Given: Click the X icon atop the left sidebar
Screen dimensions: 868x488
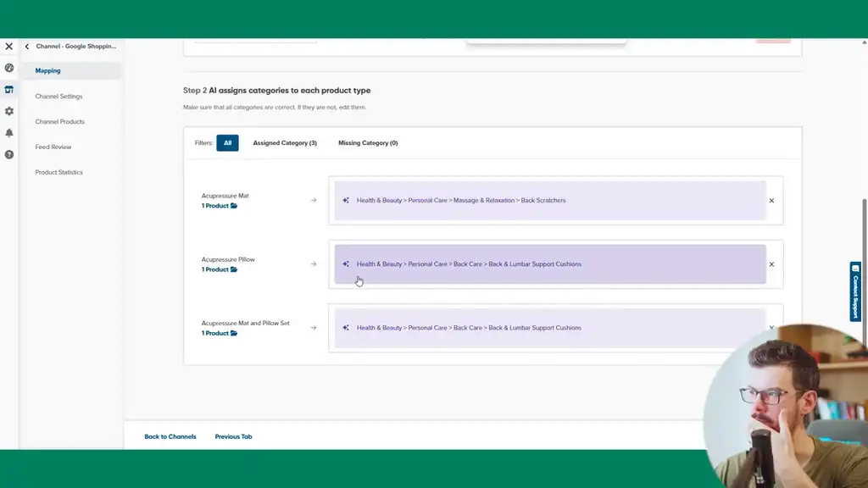Looking at the screenshot, I should pos(8,46).
